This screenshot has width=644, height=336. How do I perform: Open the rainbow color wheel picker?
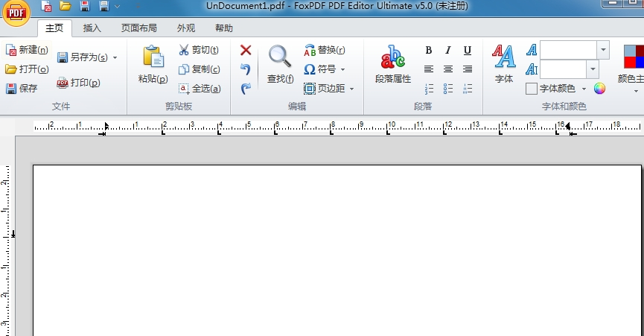(x=599, y=89)
